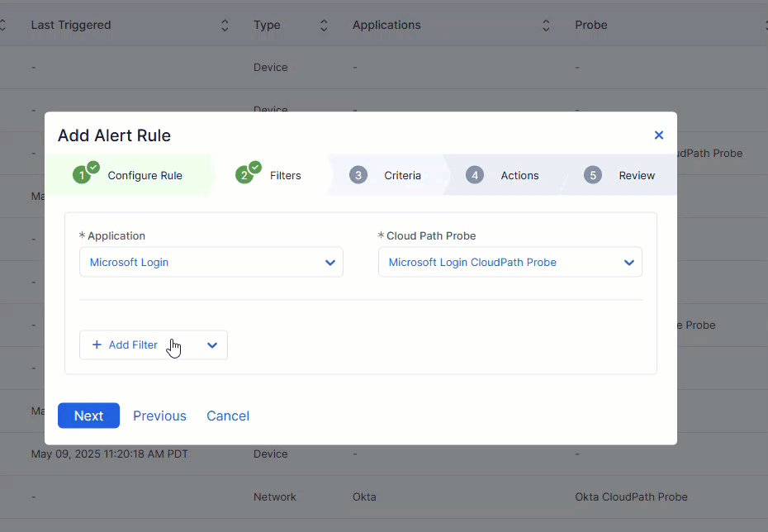Viewport: 768px width, 532px height.
Task: Click the step 5 number circle
Action: click(x=593, y=175)
